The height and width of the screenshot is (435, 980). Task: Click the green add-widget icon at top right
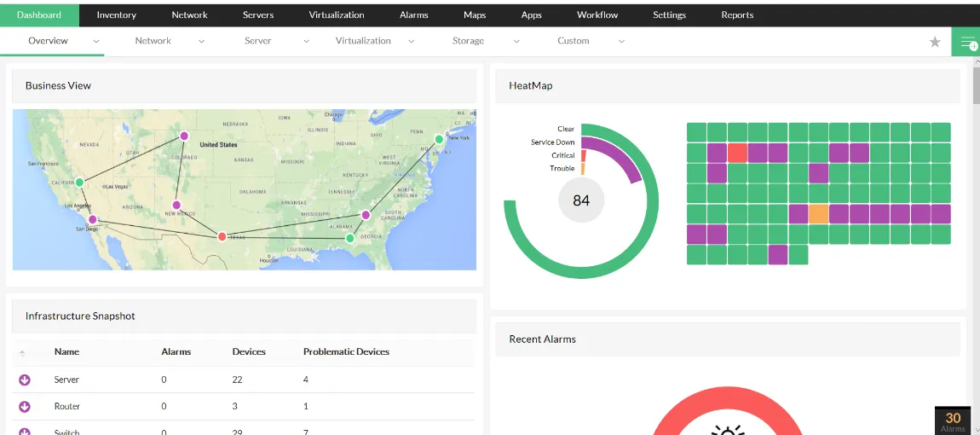coord(967,43)
